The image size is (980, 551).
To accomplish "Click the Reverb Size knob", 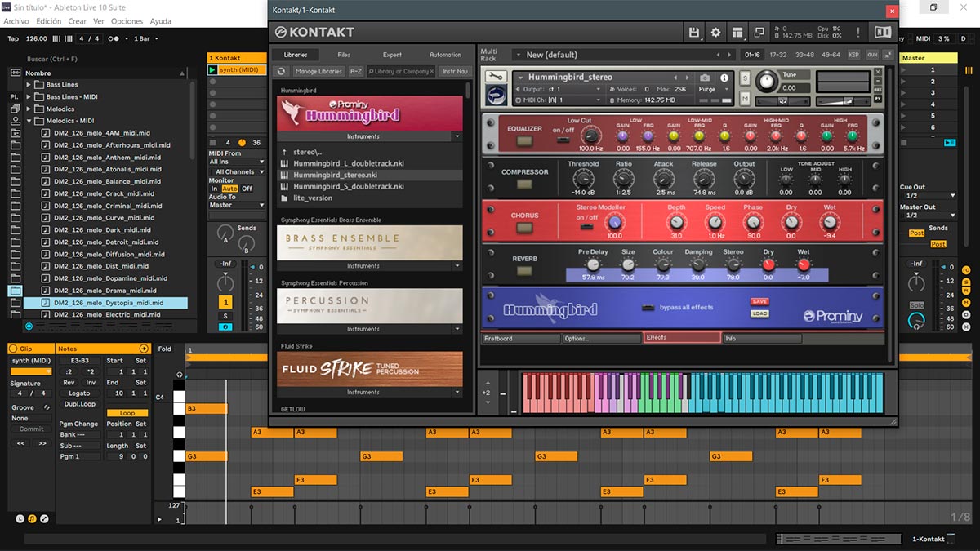I will (x=628, y=265).
